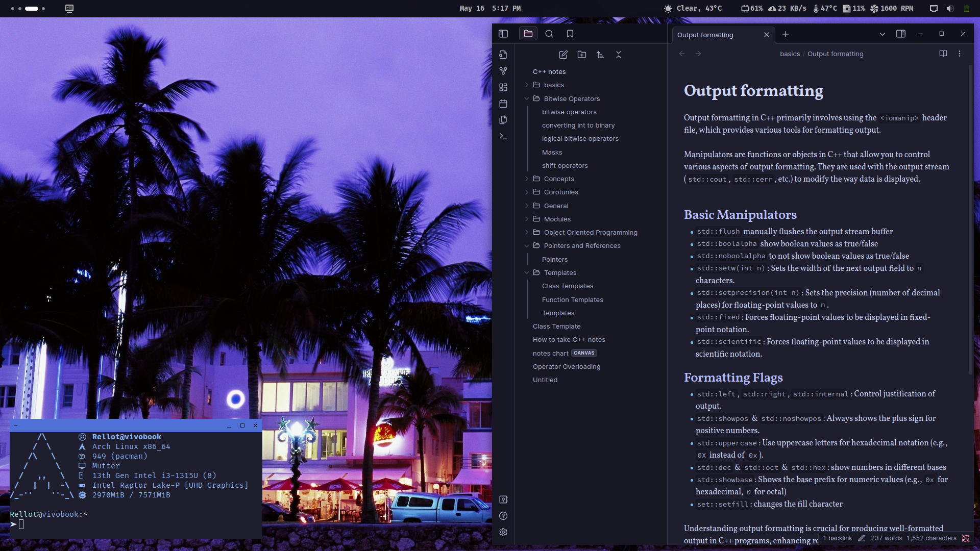This screenshot has height=551, width=980.
Task: Open Obsidian settings gear
Action: [503, 532]
